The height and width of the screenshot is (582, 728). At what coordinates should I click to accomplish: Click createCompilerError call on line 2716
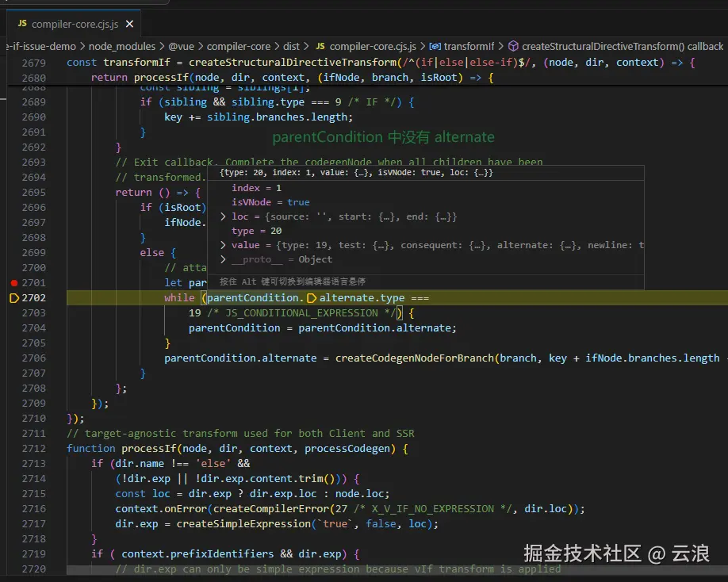pos(271,509)
